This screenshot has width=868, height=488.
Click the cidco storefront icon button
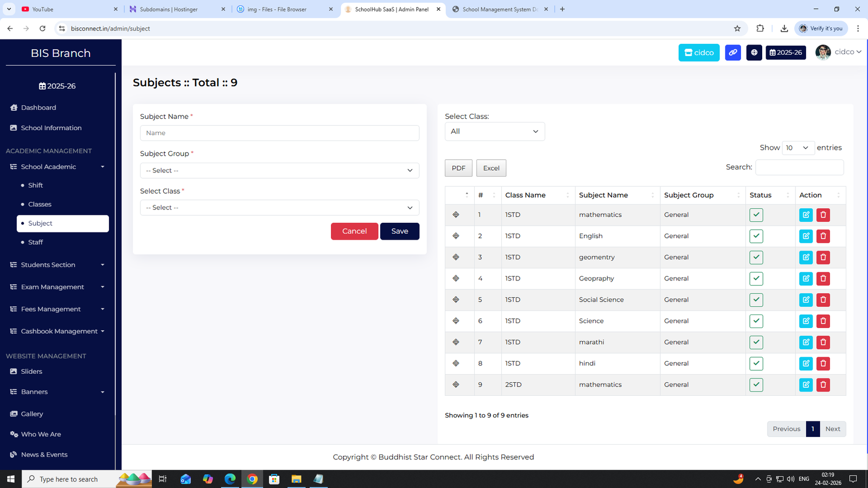click(x=699, y=53)
